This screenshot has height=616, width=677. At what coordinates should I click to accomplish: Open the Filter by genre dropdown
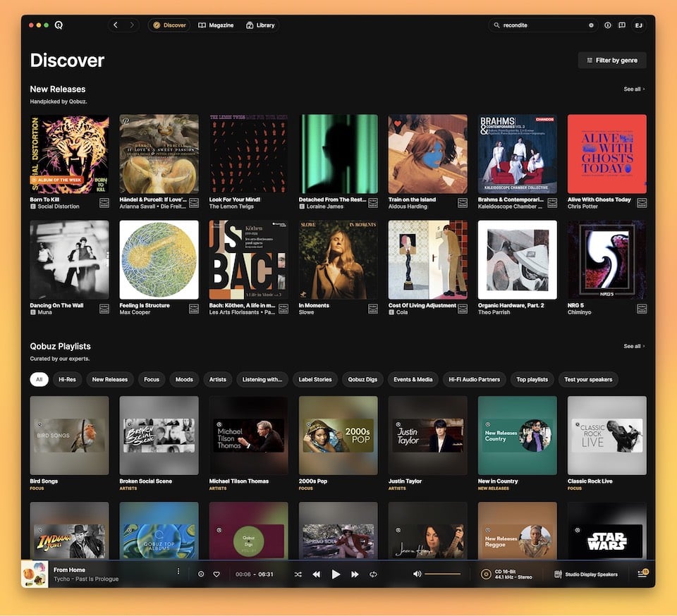pos(612,61)
